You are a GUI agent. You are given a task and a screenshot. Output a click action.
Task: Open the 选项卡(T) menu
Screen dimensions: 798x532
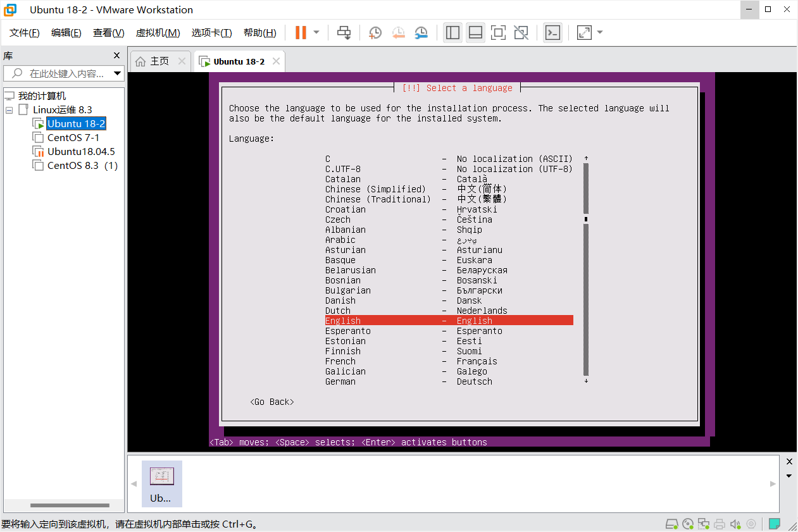point(212,33)
